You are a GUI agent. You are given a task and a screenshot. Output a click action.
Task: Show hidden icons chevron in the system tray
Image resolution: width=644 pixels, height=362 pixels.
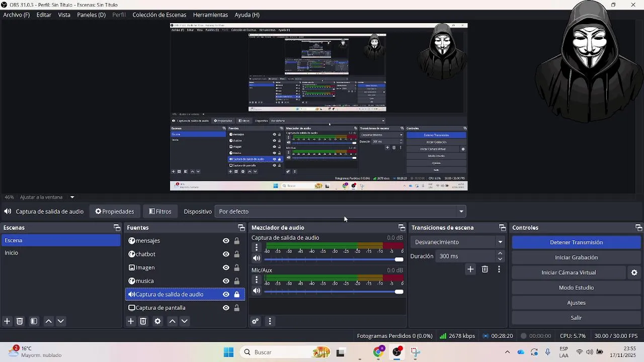(x=507, y=352)
